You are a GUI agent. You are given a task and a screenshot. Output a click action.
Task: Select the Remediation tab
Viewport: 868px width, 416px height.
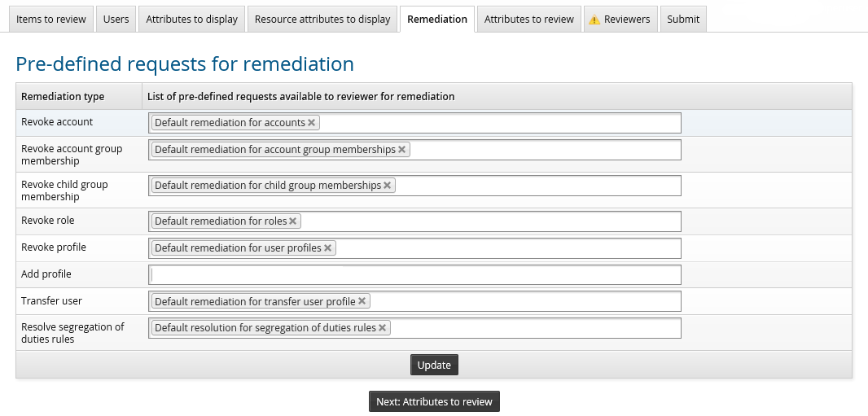(438, 20)
